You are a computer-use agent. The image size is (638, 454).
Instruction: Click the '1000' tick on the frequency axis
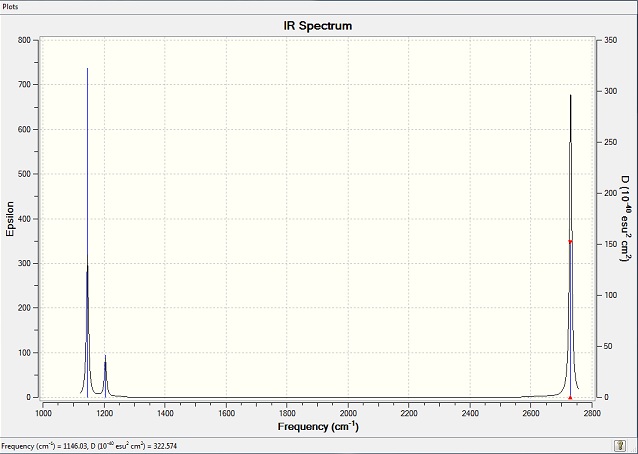[x=44, y=413]
